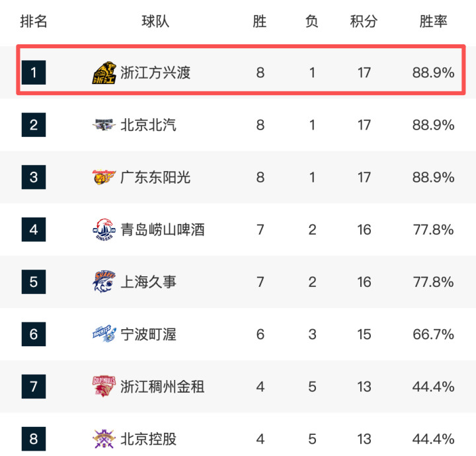The height and width of the screenshot is (456, 476).
Task: Click the 积分 column header
Action: pyautogui.click(x=364, y=21)
